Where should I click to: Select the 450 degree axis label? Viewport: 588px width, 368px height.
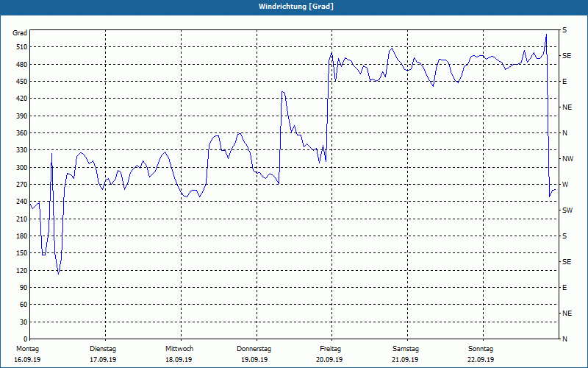(x=21, y=82)
